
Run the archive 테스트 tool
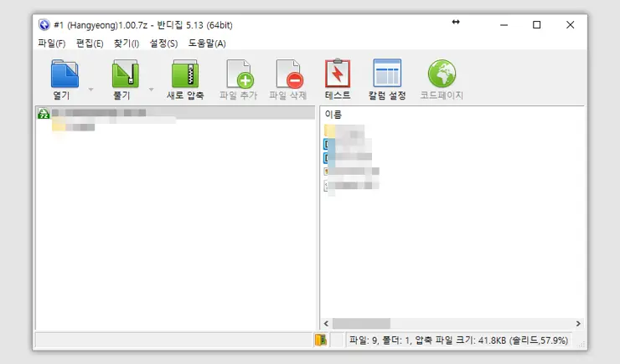point(338,73)
